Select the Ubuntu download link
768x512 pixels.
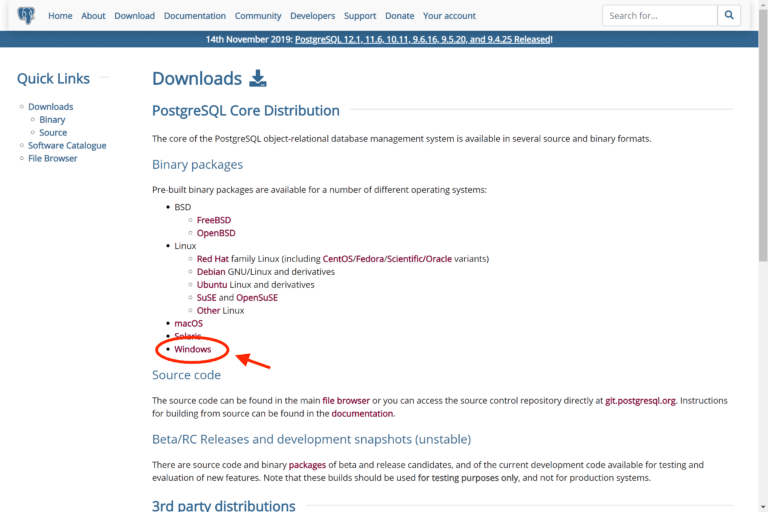tap(212, 285)
